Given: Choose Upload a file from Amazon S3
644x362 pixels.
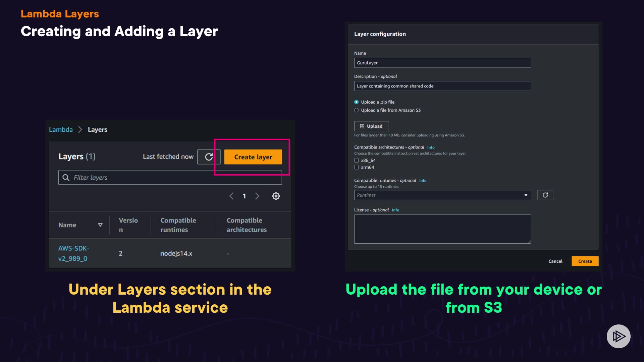Looking at the screenshot, I should [357, 110].
